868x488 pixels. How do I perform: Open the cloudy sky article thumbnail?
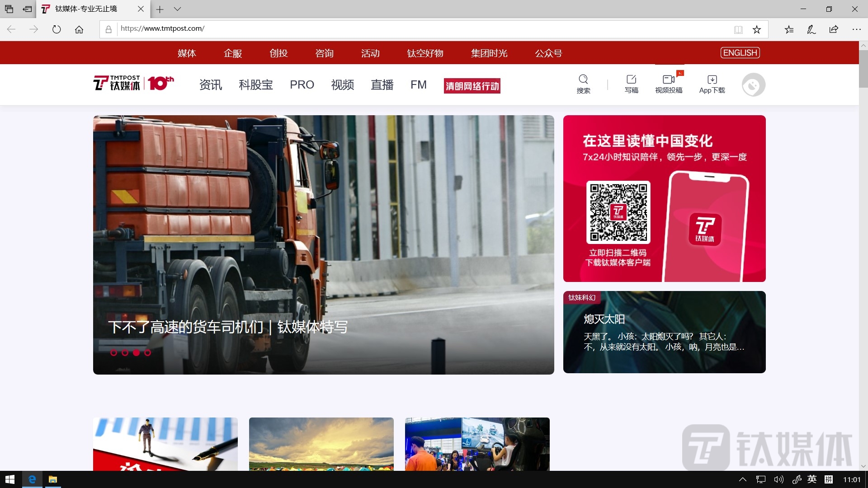[x=321, y=444]
